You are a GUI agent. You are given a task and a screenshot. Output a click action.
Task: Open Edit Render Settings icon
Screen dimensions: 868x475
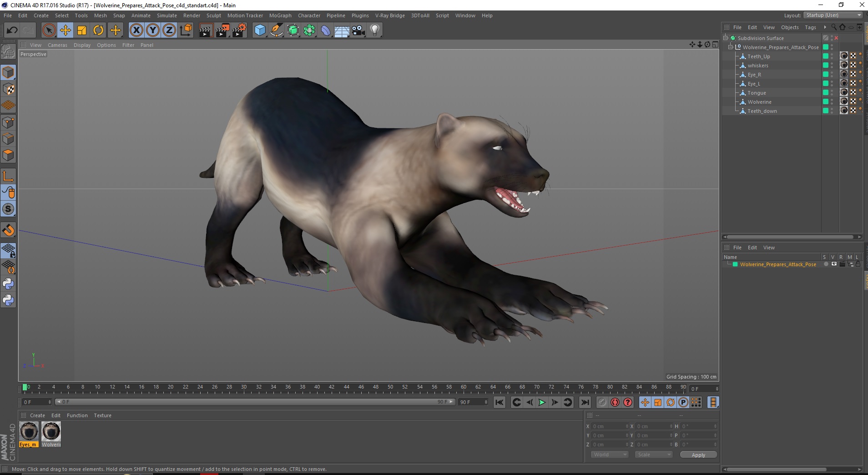239,30
